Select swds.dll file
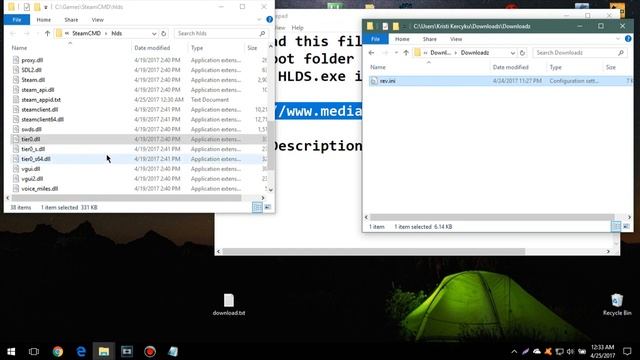 pyautogui.click(x=31, y=129)
